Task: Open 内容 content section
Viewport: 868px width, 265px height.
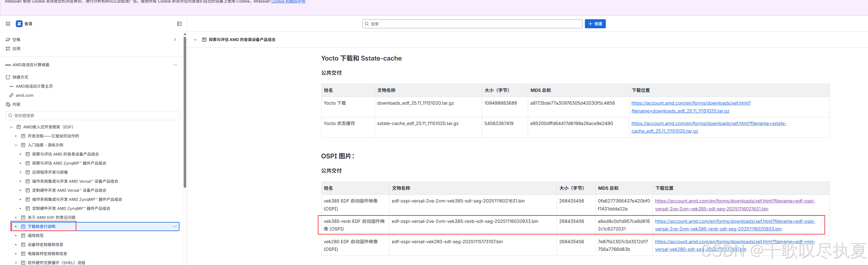Action: point(16,105)
